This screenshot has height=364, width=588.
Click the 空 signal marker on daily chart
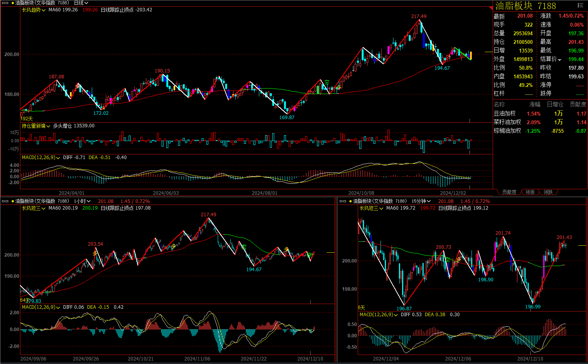click(327, 82)
